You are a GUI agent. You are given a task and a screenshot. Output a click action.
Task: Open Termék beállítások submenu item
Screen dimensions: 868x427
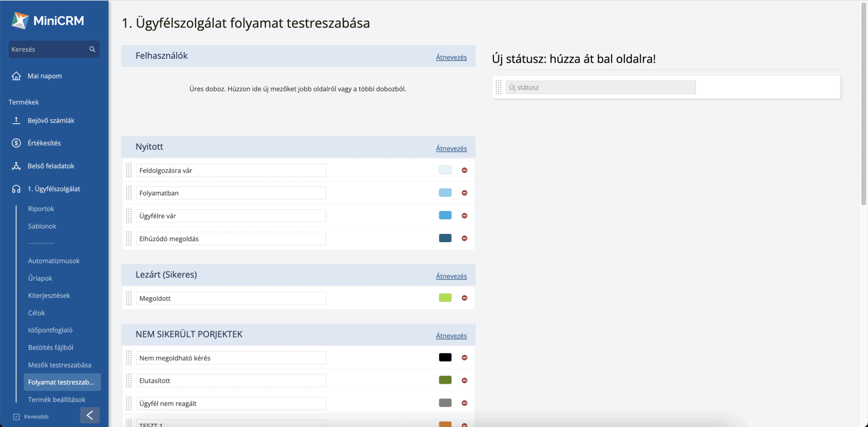[57, 399]
